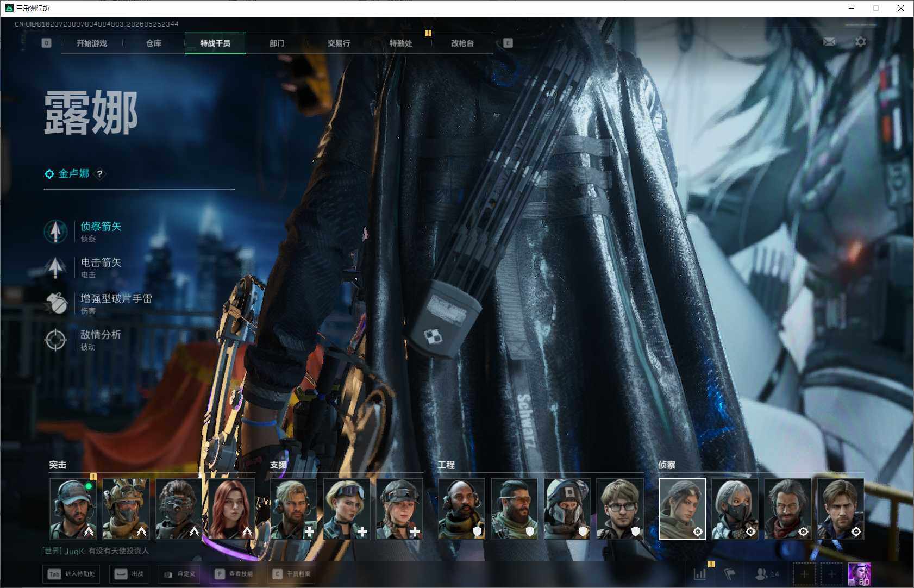The height and width of the screenshot is (588, 914).
Task: Click the help question mark beside 金卢娜
Action: (99, 174)
